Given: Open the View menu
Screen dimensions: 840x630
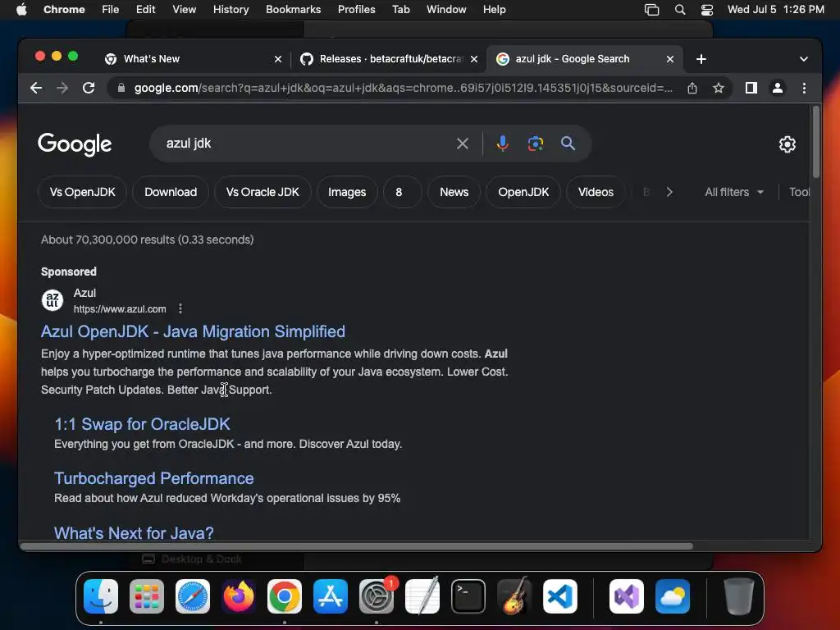Looking at the screenshot, I should click(184, 10).
